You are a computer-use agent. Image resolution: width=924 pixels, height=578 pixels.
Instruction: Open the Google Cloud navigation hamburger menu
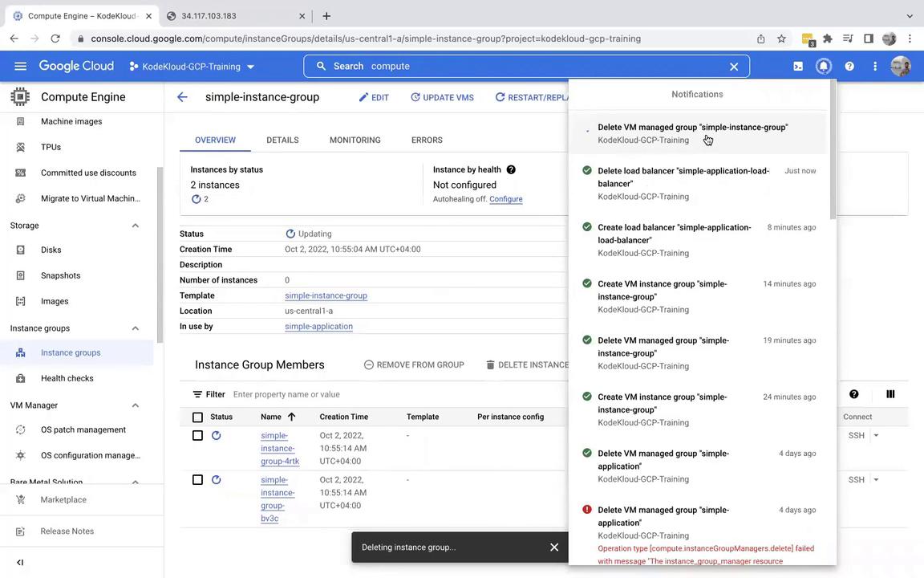pyautogui.click(x=20, y=67)
